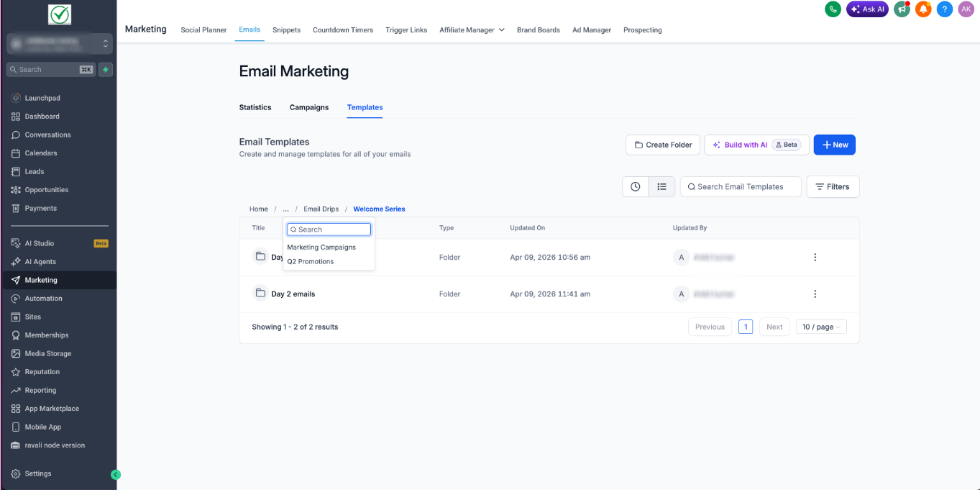Open the Filters button
Screen dimensions: 980x490
pos(833,186)
